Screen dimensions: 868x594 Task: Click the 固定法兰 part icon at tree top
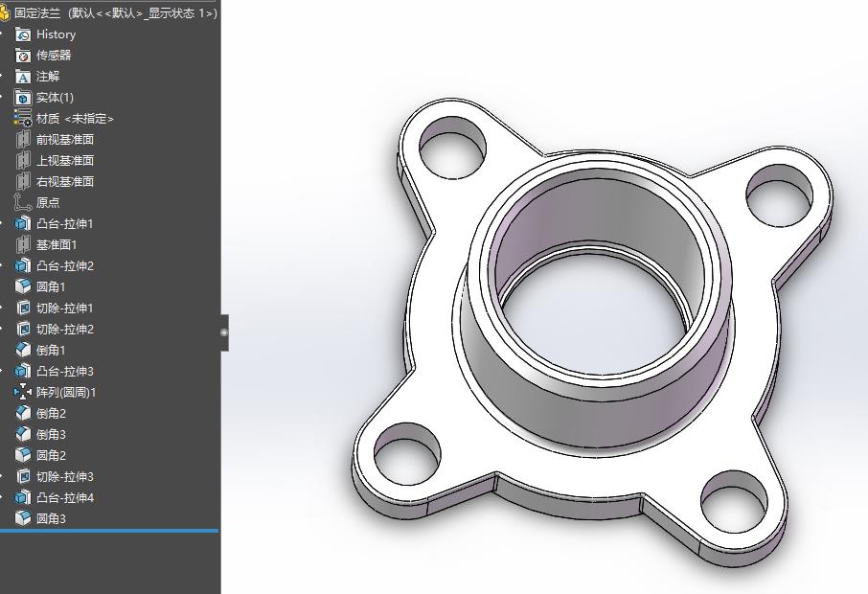(x=5, y=12)
